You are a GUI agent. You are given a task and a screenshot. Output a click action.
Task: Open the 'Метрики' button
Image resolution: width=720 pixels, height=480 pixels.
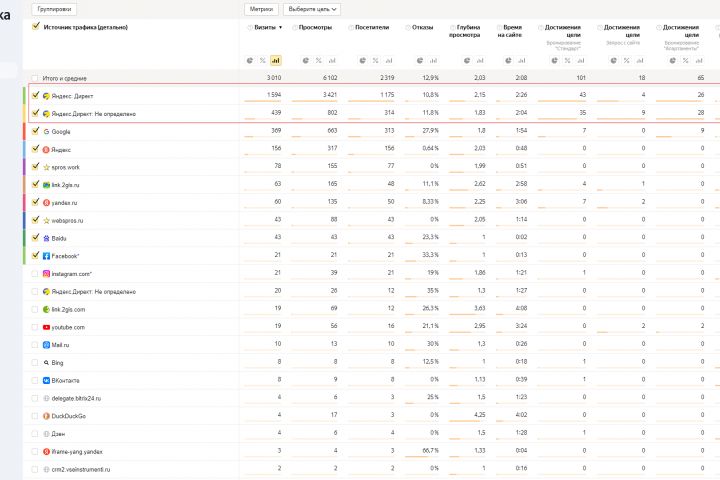pyautogui.click(x=261, y=8)
